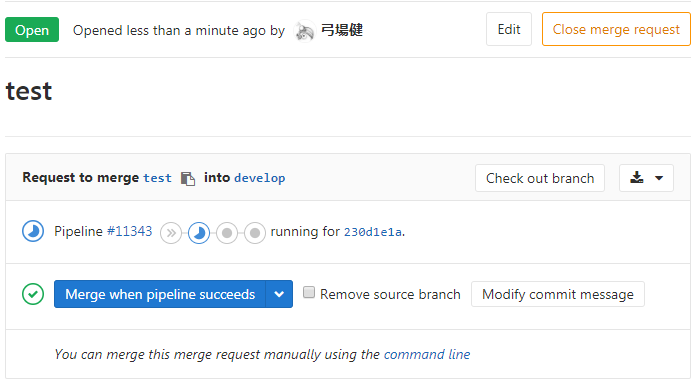Open commit 230d1e1a link
This screenshot has height=388, width=698.
[373, 232]
